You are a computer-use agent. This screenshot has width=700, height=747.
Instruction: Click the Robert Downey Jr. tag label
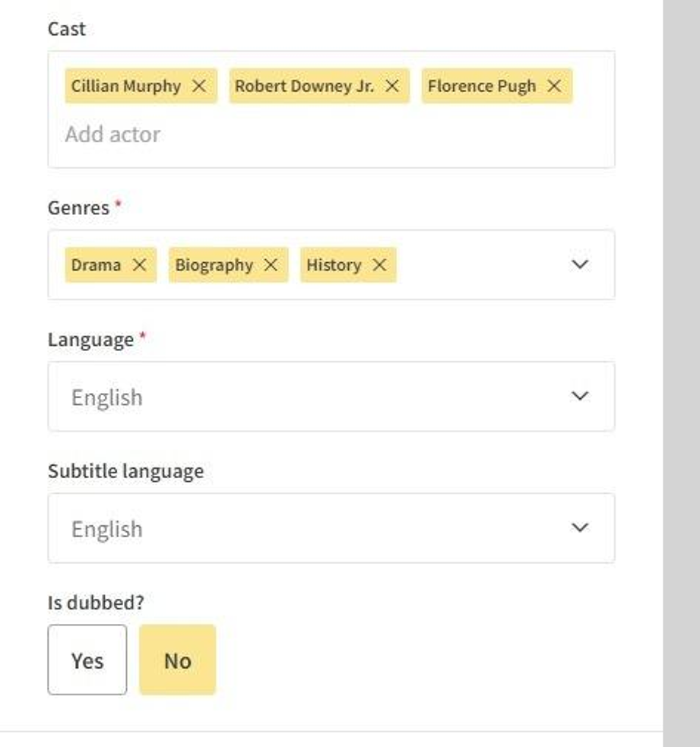click(x=304, y=86)
